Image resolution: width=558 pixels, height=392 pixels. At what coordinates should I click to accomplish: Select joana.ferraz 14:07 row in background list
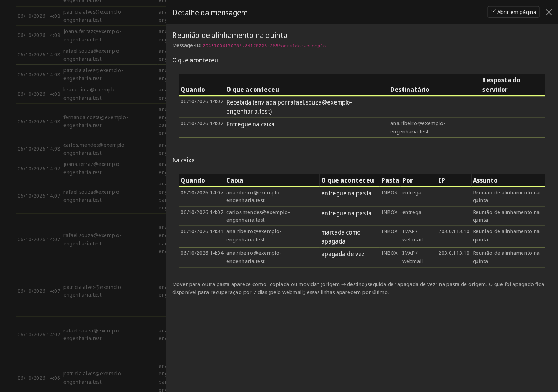[91, 169]
